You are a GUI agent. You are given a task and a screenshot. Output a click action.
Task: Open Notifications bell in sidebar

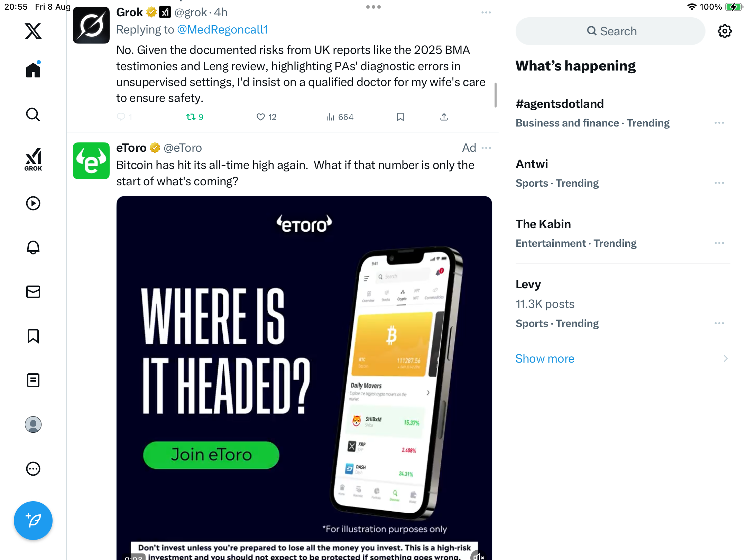[x=33, y=248]
